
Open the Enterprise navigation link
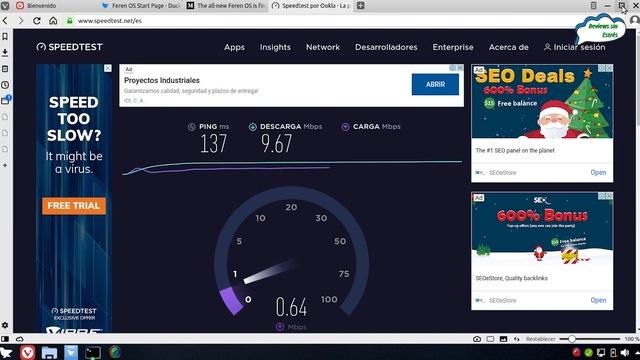453,47
